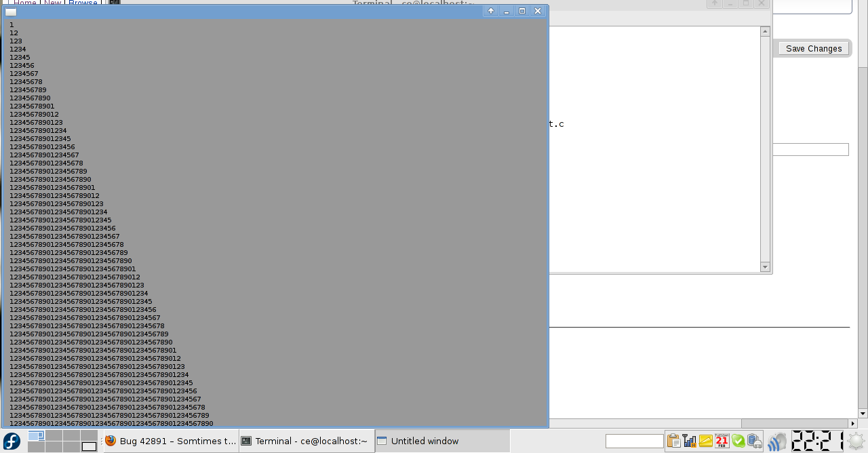Screen dimensions: 868x453
Task: Click the green checkmark tray icon
Action: tap(738, 441)
